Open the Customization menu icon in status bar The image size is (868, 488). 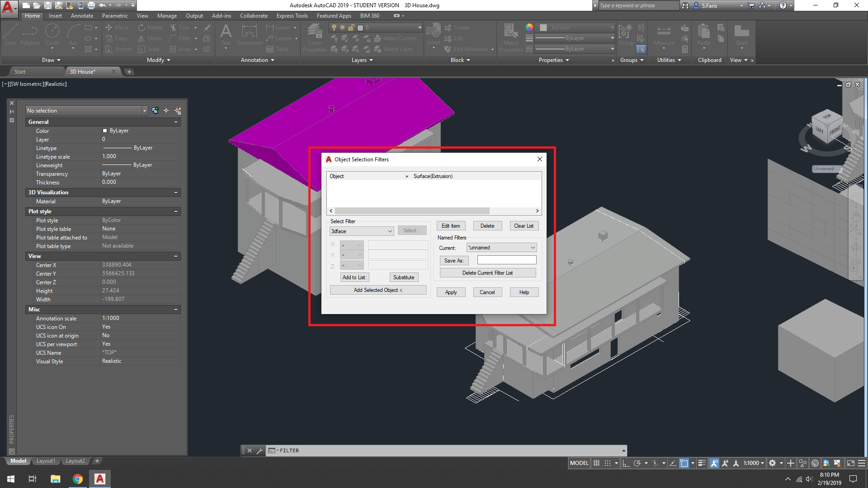tap(862, 463)
